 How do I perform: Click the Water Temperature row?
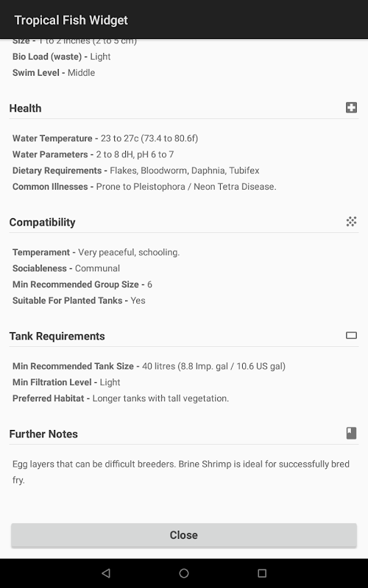tap(105, 138)
